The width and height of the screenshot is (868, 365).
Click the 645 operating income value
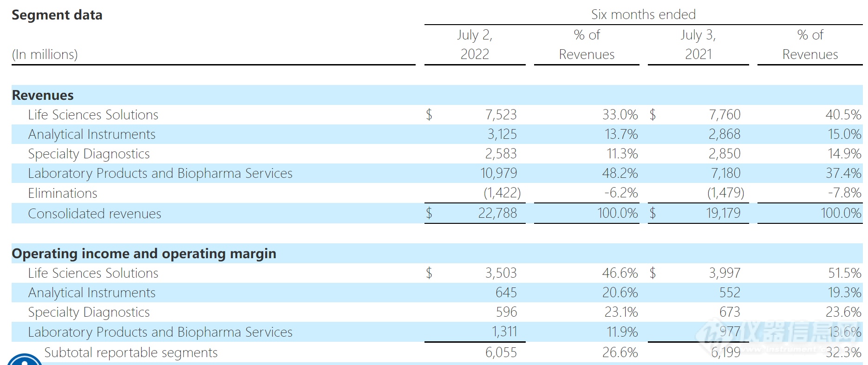506,293
